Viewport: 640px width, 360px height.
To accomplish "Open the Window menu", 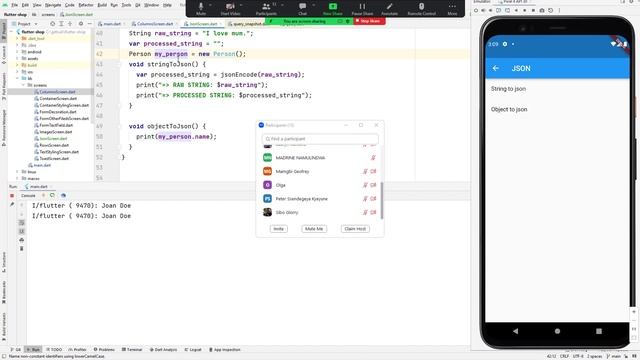I will point(151,5).
